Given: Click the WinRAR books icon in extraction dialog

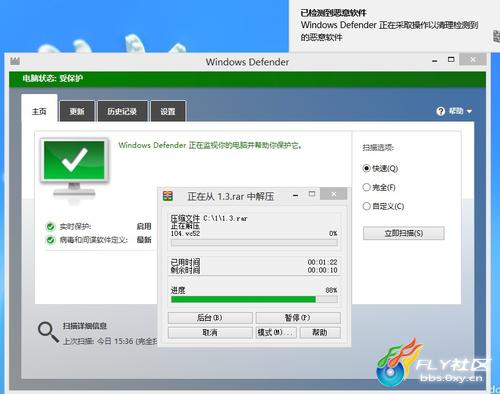Looking at the screenshot, I should pyautogui.click(x=168, y=196).
